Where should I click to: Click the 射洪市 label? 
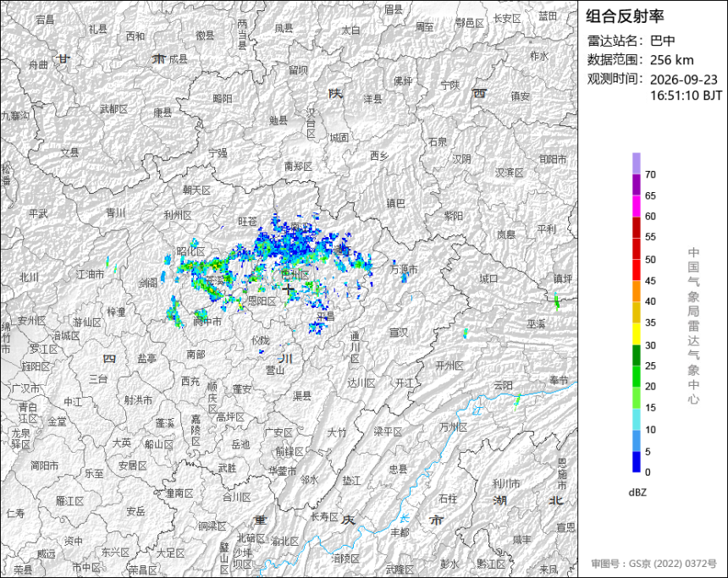point(138,399)
